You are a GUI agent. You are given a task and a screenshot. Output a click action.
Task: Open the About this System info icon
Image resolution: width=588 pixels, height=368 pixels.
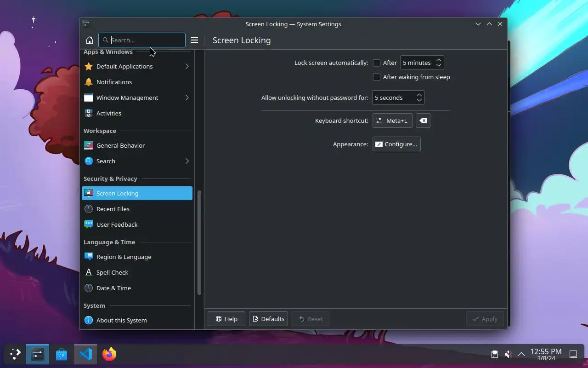pos(89,320)
